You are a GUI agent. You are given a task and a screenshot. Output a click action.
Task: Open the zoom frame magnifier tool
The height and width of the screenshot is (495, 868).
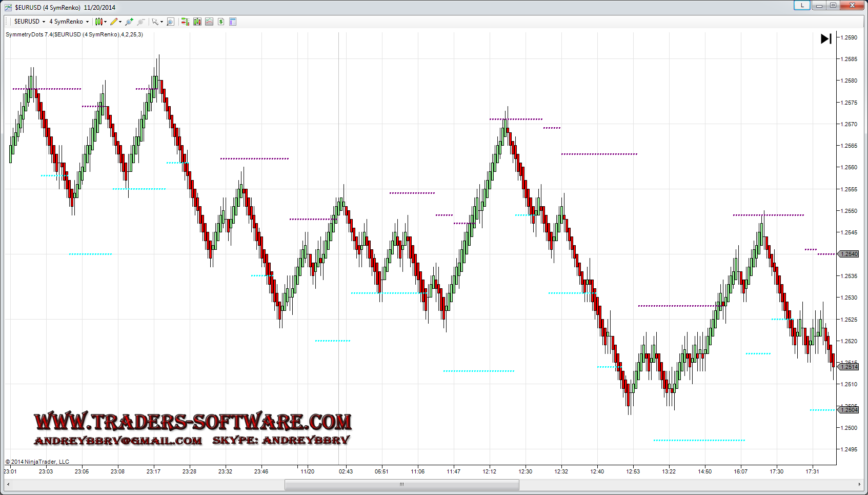tap(171, 22)
